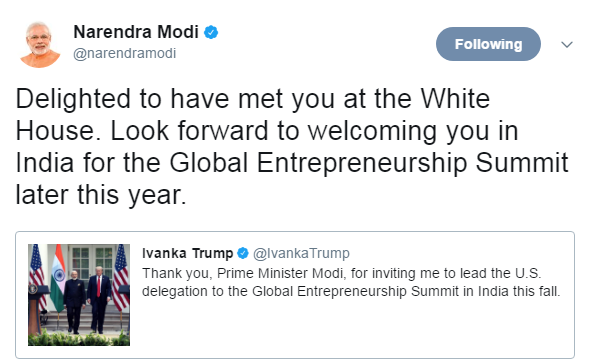Viewport: 601px width, 364px height.
Task: Open the Ivanka Trump display name
Action: [187, 253]
